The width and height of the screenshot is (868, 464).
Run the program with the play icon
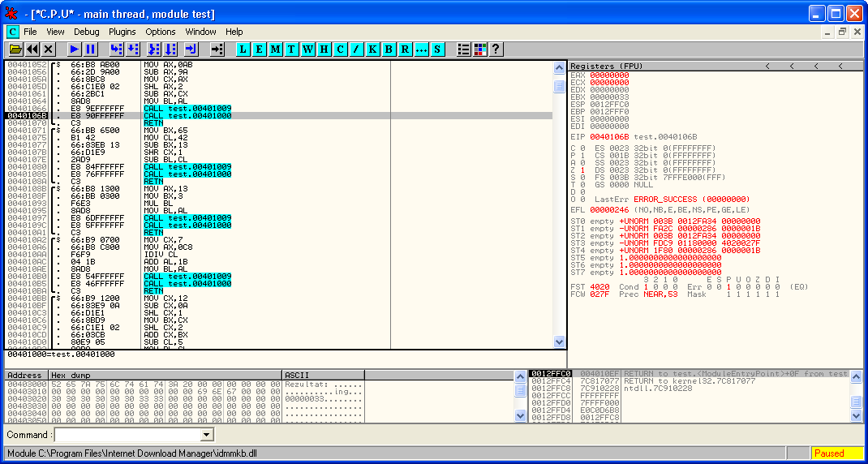click(74, 49)
